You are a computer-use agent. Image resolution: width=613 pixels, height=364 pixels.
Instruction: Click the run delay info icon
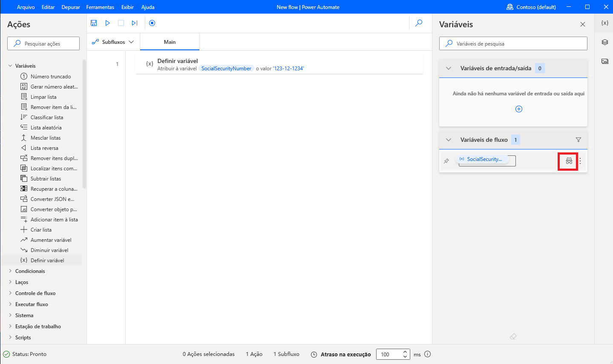pos(428,354)
